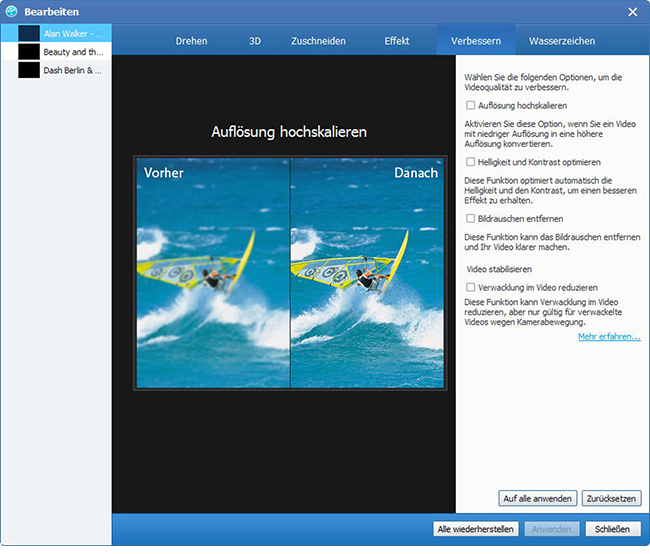Open the Effekt tab
650x554 pixels.
tap(397, 41)
